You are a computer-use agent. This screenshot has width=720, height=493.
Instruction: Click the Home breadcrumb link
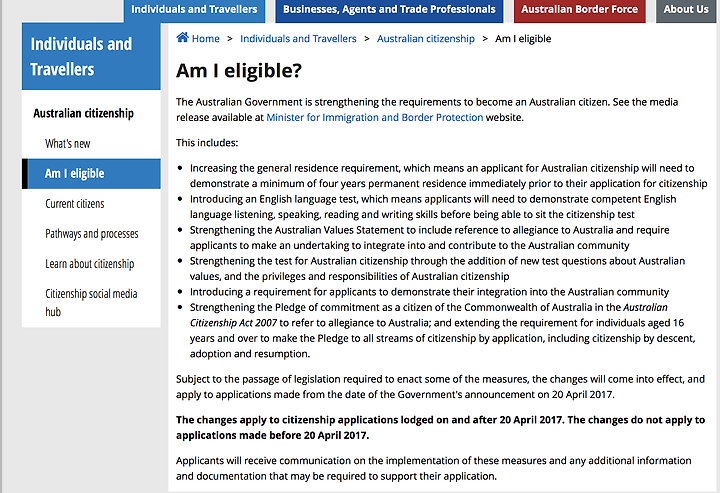[206, 39]
